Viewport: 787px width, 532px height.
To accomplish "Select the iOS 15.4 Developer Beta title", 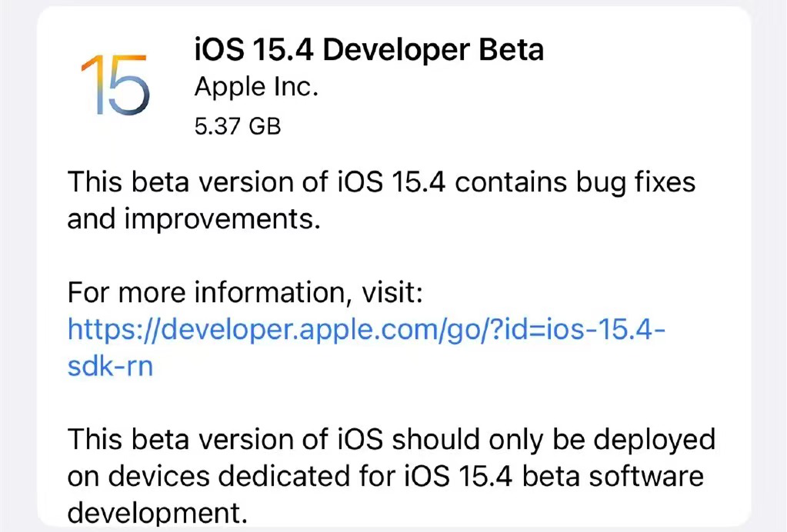I will tap(368, 49).
